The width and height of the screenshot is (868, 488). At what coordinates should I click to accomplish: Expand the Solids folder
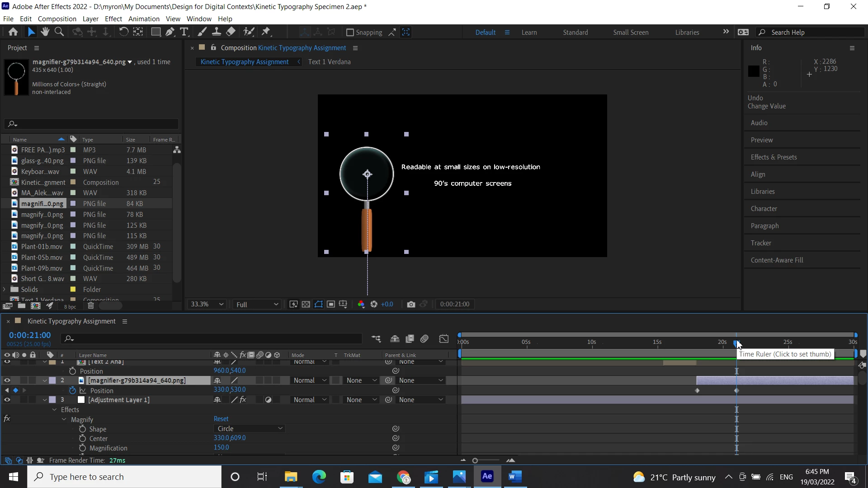click(5, 290)
